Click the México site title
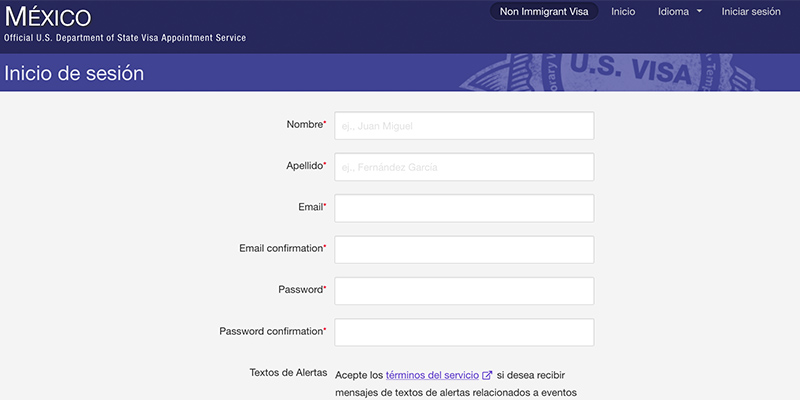 [48, 16]
